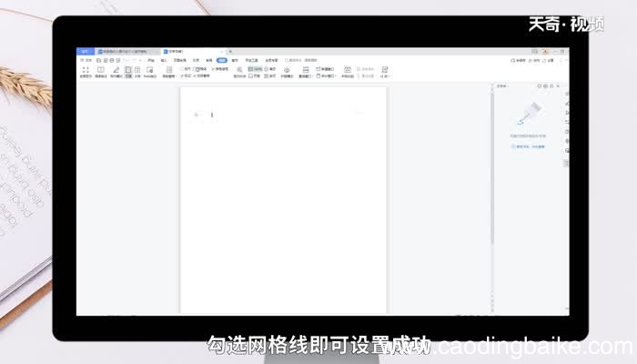Open the Page Layout ribbon tab
Viewport: 637px width, 364px height.
pyautogui.click(x=180, y=60)
